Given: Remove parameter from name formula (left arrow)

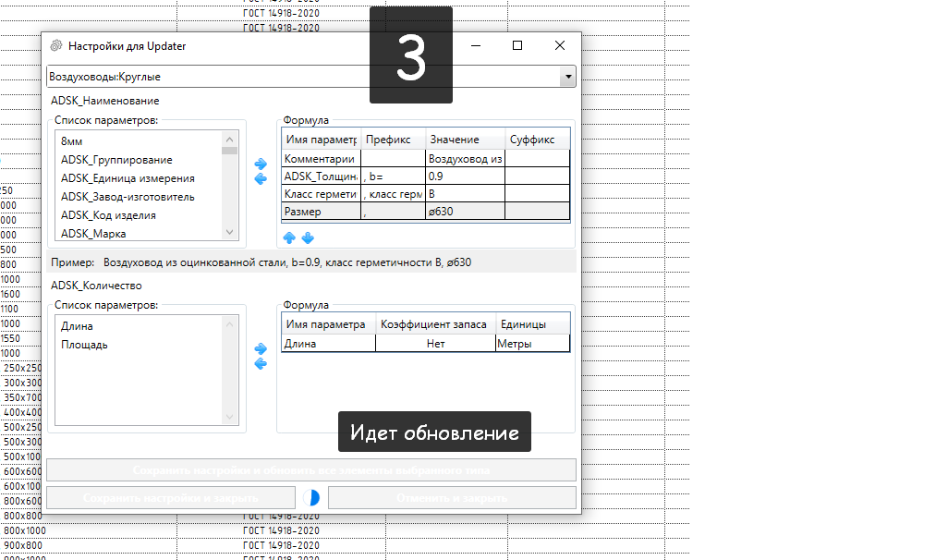Looking at the screenshot, I should (261, 179).
